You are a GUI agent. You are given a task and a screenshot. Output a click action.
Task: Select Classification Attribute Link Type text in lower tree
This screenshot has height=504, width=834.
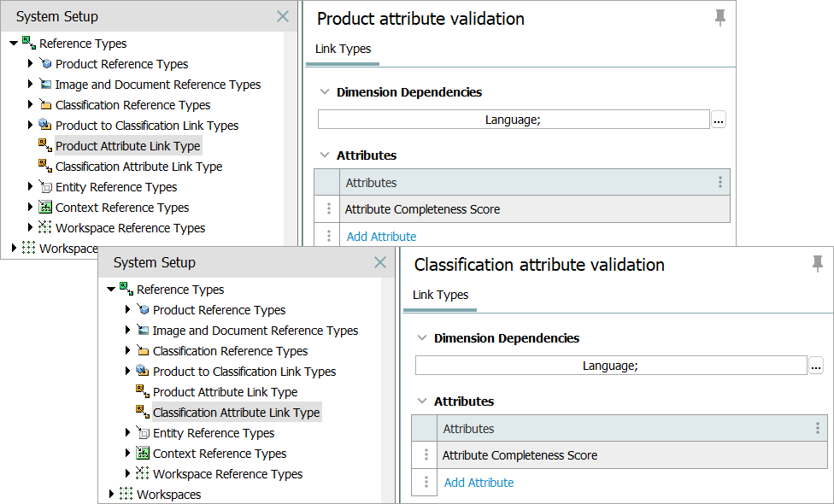click(x=236, y=413)
